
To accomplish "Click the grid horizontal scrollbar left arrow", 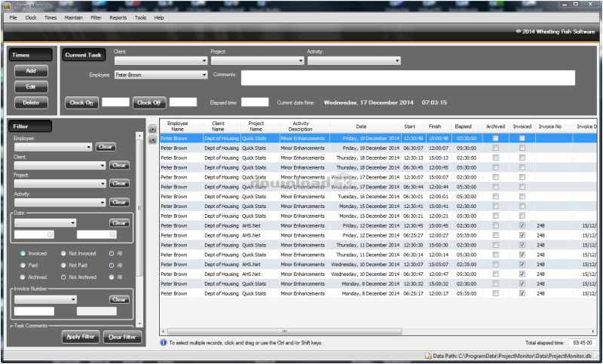I will (163, 332).
